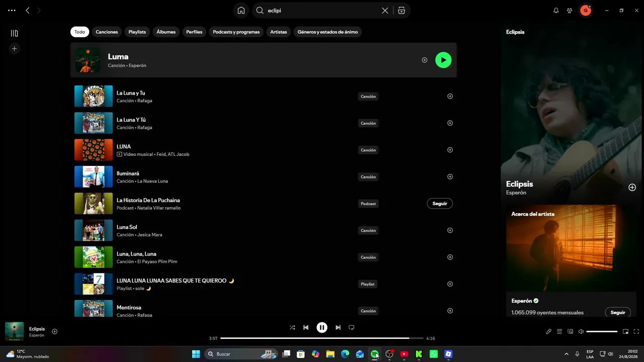This screenshot has width=644, height=362.
Task: Set the volume on the volume slider
Action: pos(602,331)
